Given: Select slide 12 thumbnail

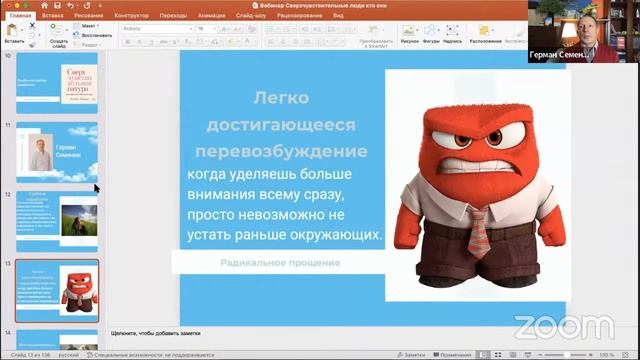Looking at the screenshot, I should 57,221.
